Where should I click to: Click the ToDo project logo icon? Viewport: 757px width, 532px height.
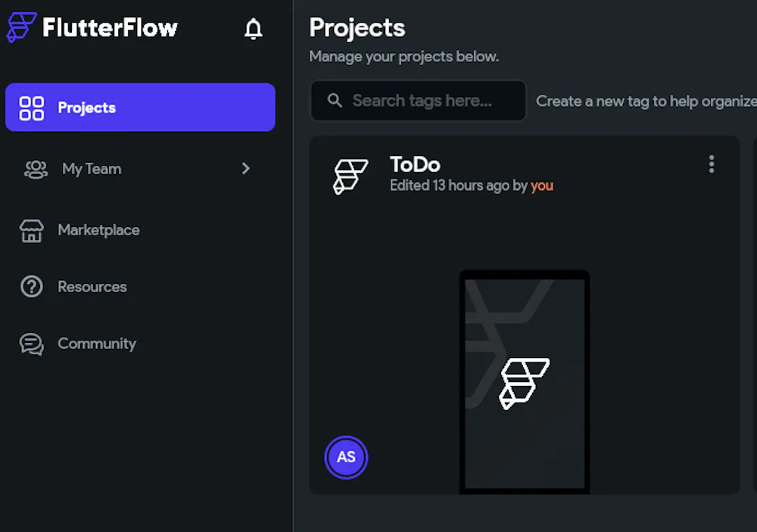(x=350, y=176)
